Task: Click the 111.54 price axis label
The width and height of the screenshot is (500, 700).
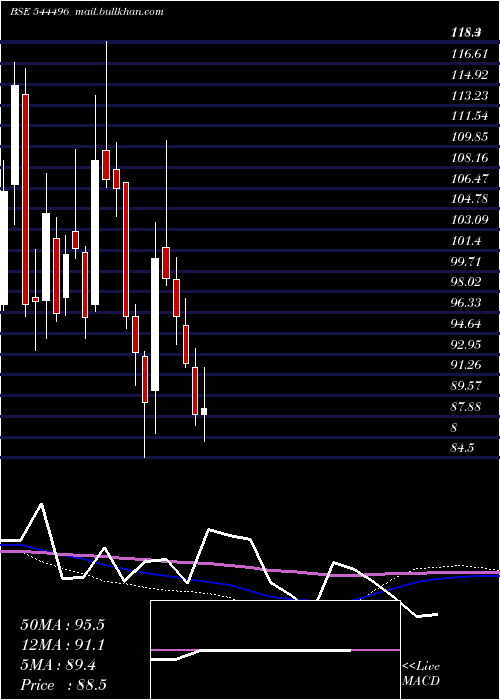Action: pyautogui.click(x=469, y=117)
